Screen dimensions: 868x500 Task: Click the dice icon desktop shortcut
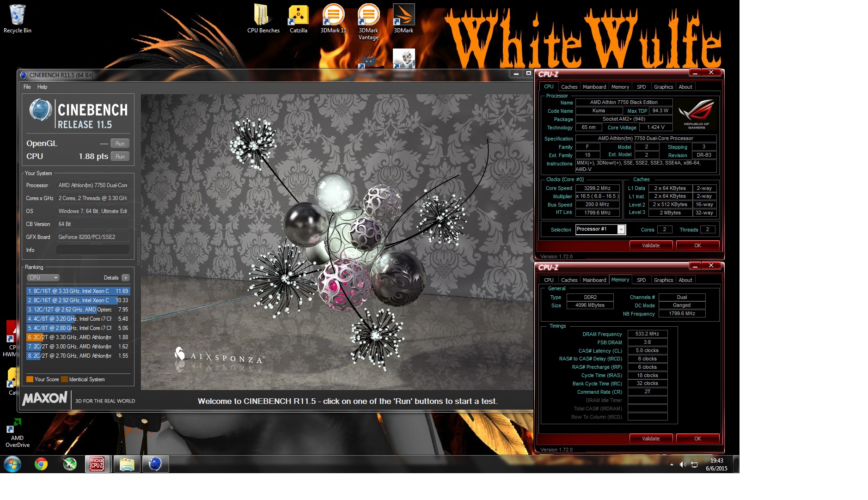pos(403,59)
